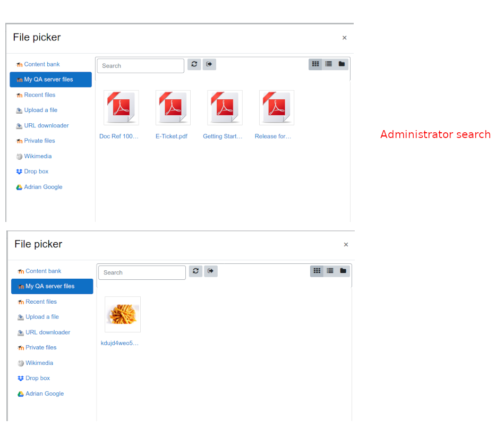Switch to folder tree view in upper picker
The height and width of the screenshot is (428, 504).
[341, 64]
